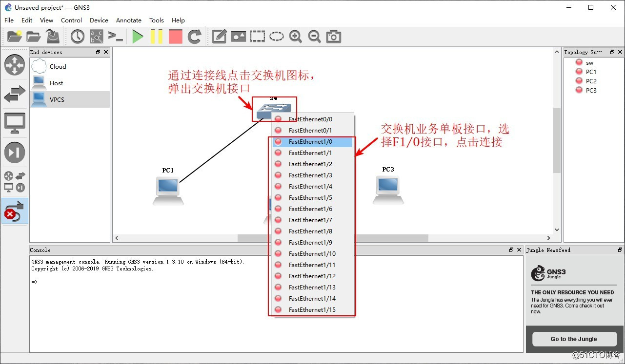Close the End devices panel

106,52
